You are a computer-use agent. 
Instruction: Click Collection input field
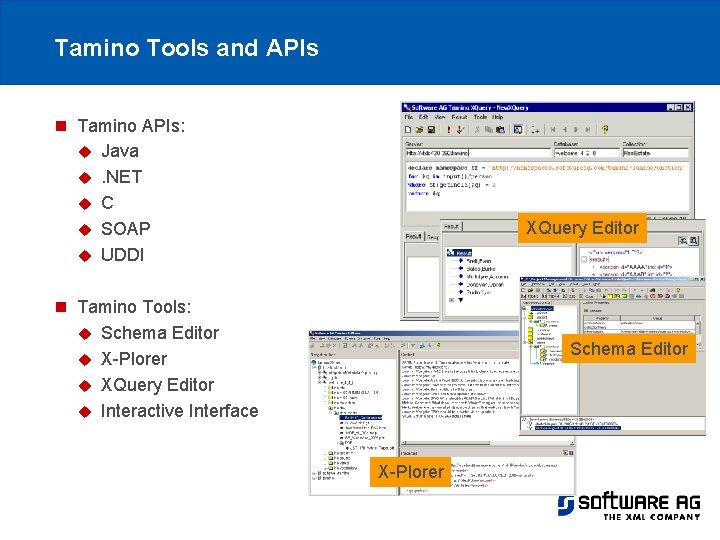(655, 153)
